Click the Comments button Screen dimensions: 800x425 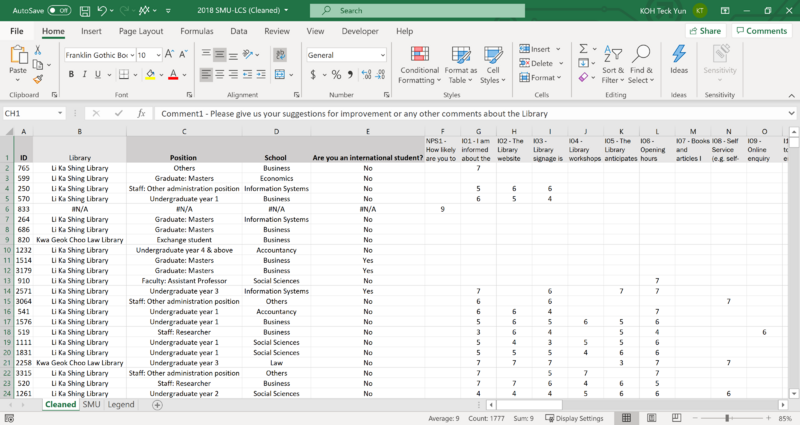click(762, 31)
